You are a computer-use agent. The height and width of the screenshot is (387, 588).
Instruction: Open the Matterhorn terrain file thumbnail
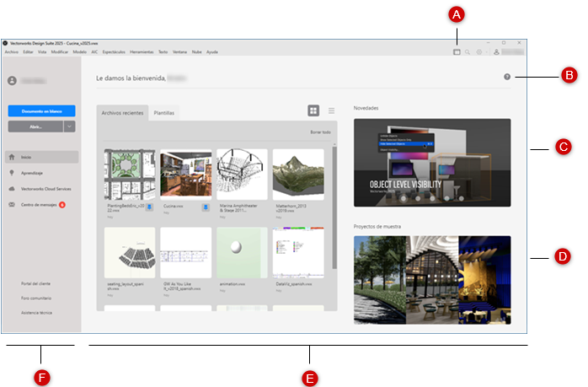[x=298, y=174]
